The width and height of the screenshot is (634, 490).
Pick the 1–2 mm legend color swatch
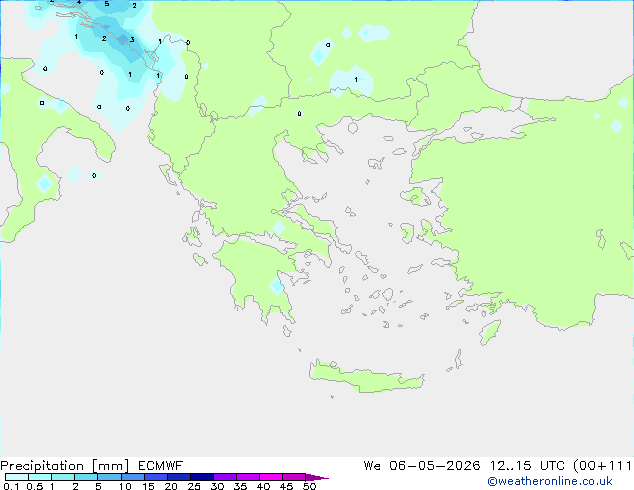click(x=63, y=477)
